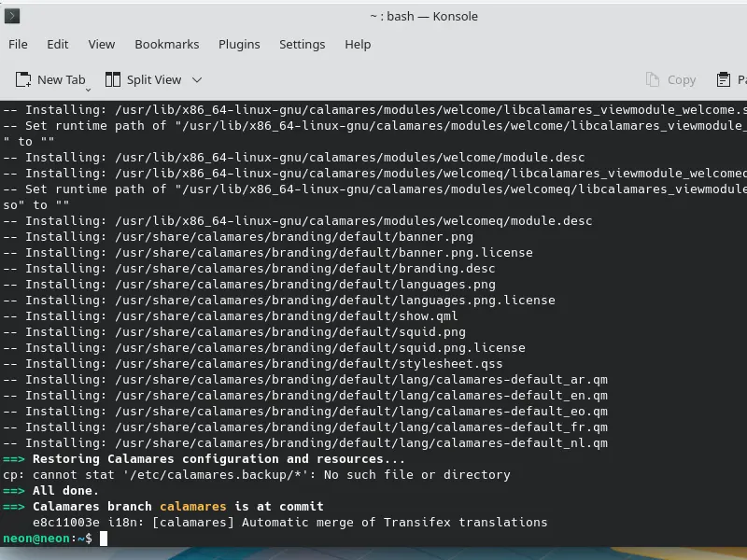
Task: Click the Split View button label
Action: [154, 79]
